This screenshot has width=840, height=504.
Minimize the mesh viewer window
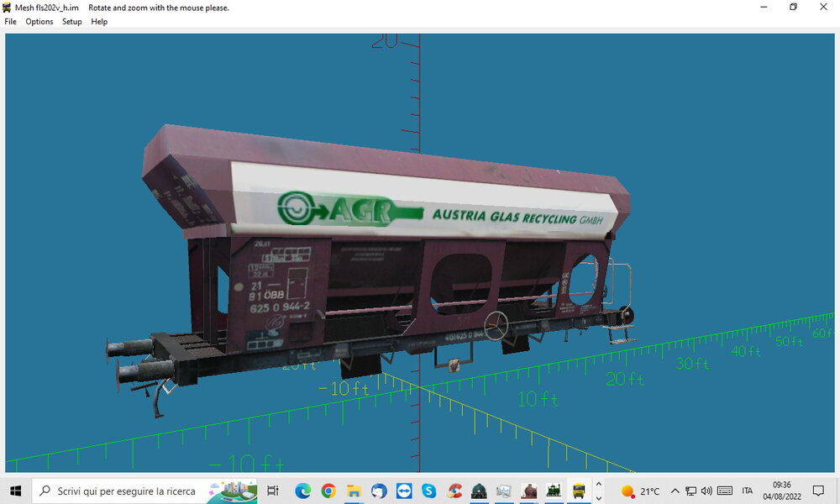(764, 7)
